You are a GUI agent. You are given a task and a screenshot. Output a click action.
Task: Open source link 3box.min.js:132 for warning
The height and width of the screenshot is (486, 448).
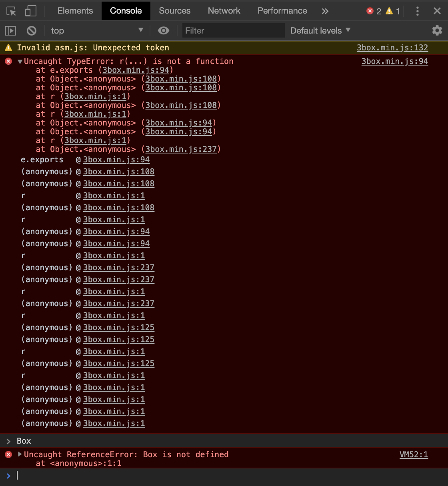392,48
